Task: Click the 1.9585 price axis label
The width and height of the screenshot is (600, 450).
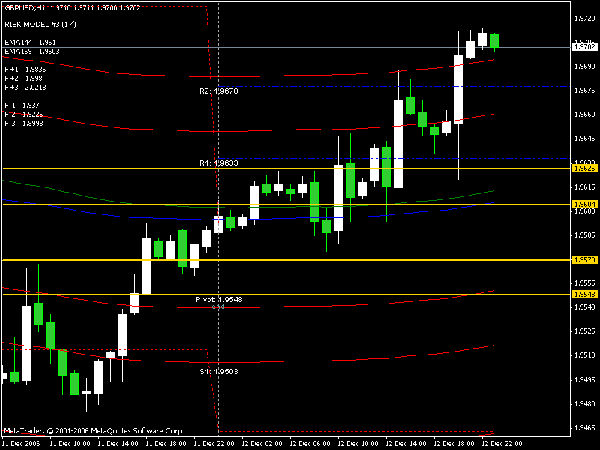Action: coord(585,235)
